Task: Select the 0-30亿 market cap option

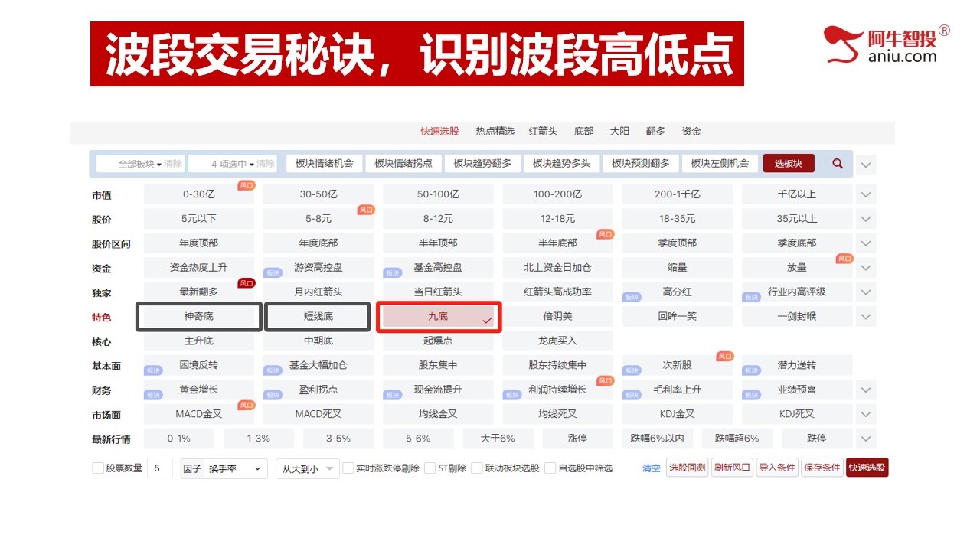Action: (x=199, y=194)
